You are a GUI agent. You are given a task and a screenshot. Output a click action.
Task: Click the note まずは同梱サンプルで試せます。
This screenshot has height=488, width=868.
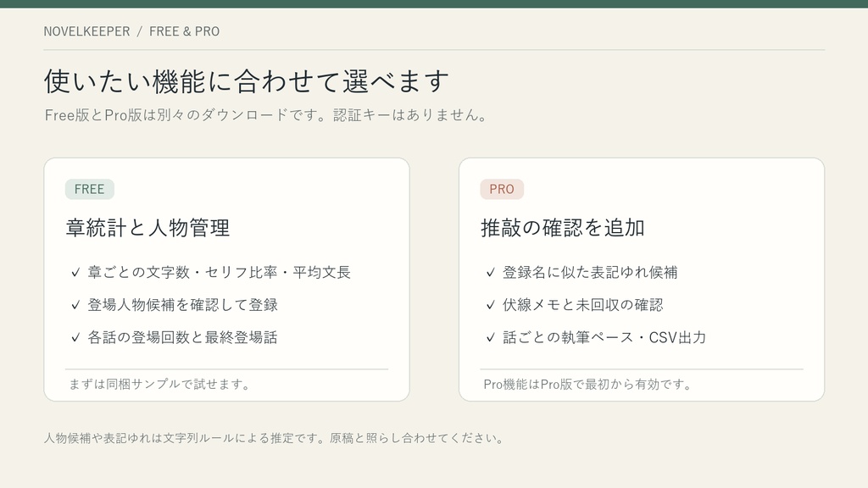[x=160, y=384]
